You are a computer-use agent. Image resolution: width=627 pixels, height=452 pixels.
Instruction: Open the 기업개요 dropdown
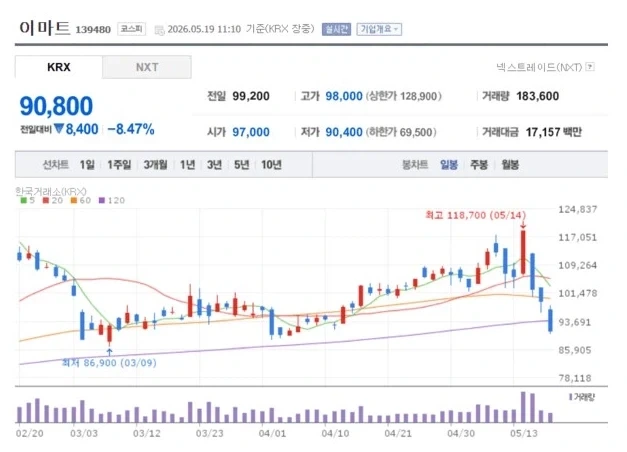tap(379, 29)
